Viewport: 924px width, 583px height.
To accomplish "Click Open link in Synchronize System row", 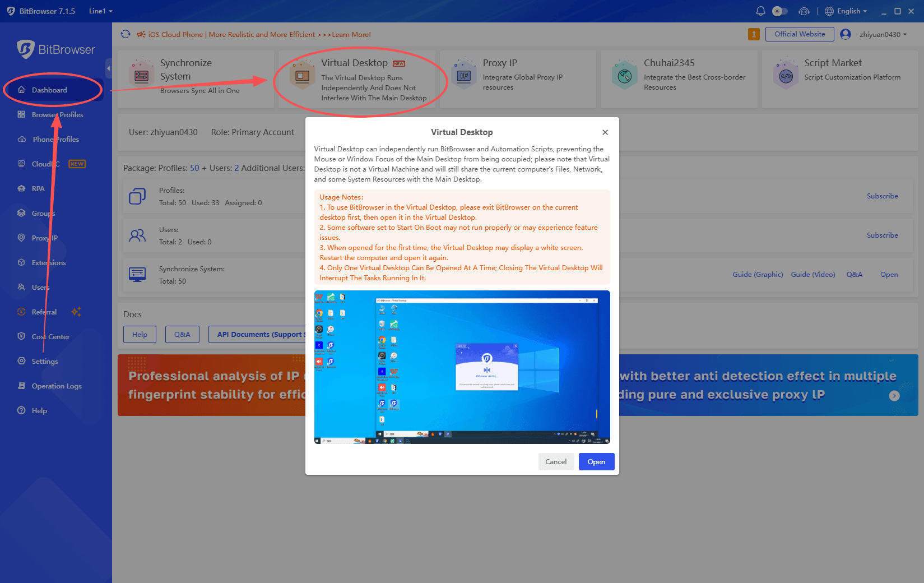I will pyautogui.click(x=889, y=275).
